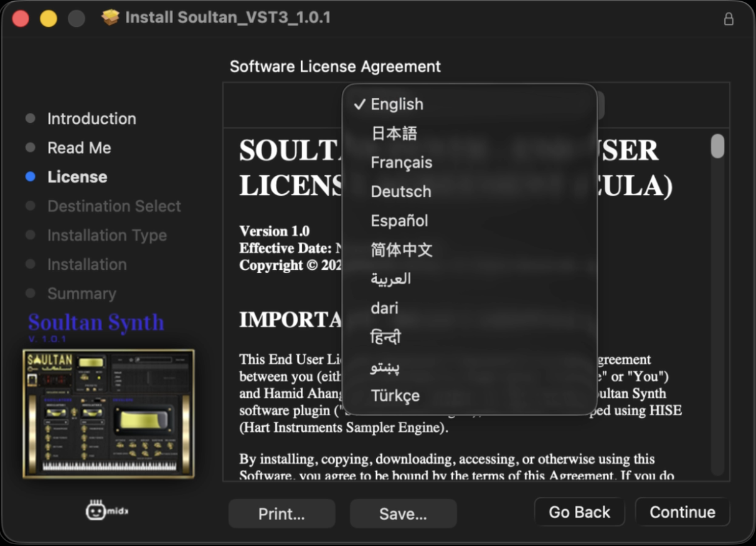This screenshot has height=546, width=756.
Task: Minimize the installer window
Action: (x=49, y=18)
